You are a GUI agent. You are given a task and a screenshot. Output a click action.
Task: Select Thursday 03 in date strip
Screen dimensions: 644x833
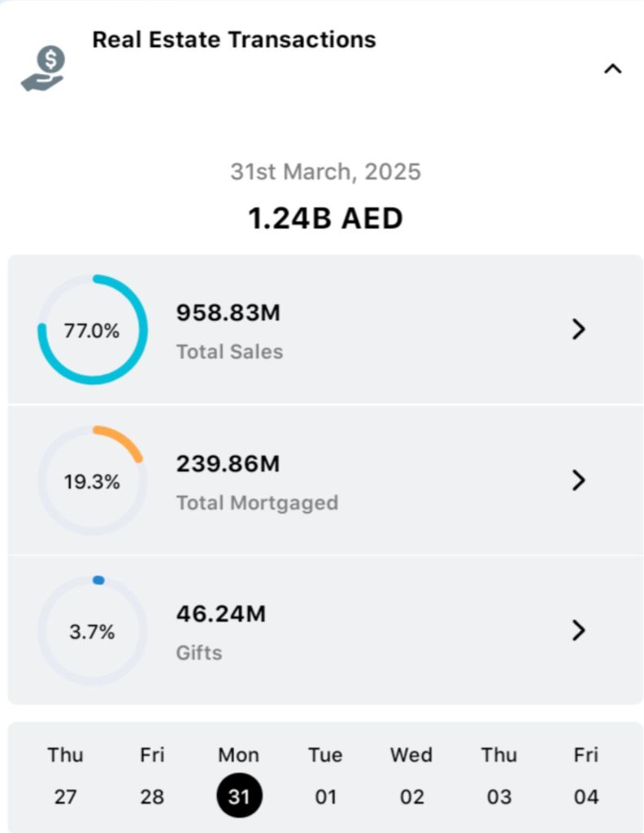pos(498,776)
